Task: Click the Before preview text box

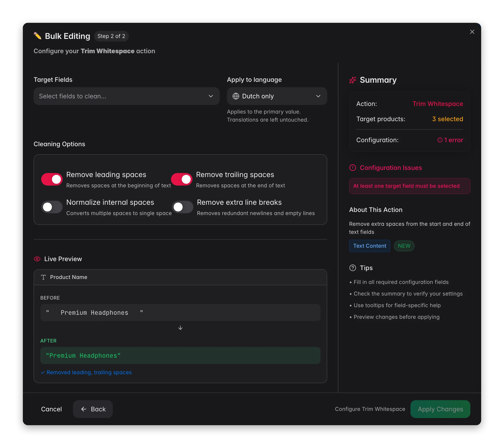Action: pyautogui.click(x=180, y=313)
